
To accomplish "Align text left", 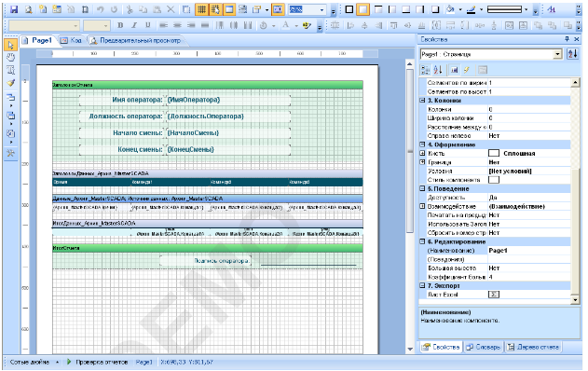I will pos(163,25).
